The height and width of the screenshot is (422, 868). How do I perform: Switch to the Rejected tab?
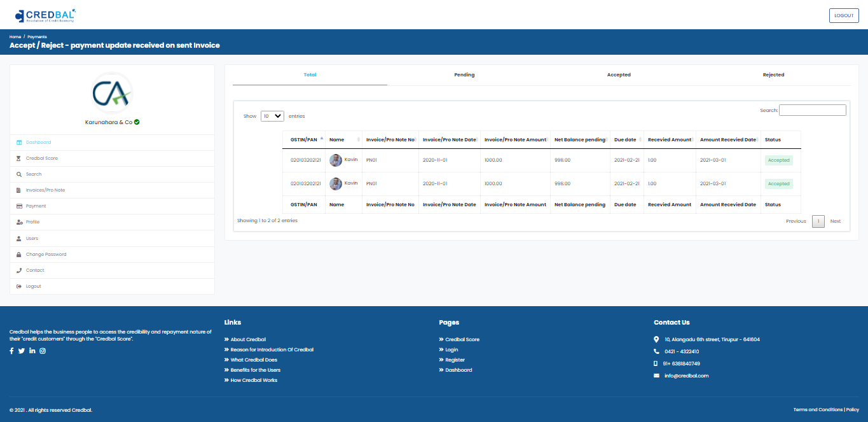coord(773,75)
